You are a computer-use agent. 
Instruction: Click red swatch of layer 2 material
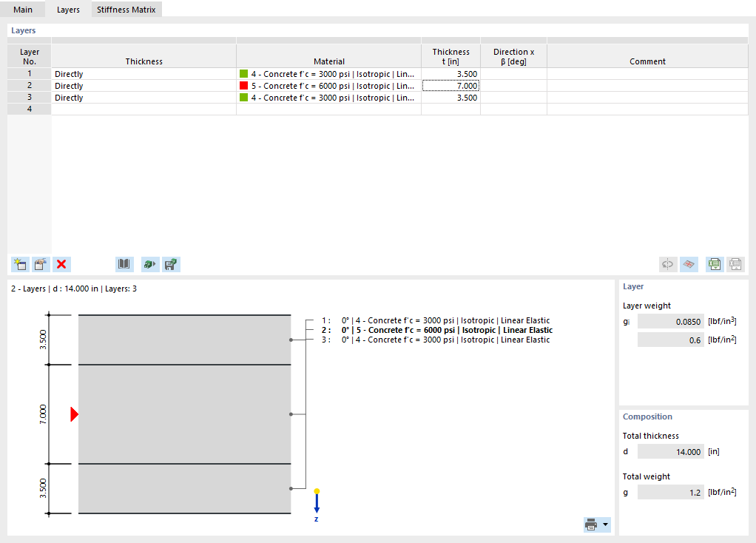click(243, 86)
